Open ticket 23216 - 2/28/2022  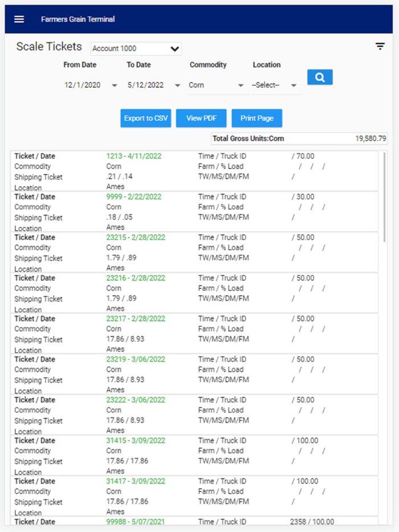tap(136, 278)
